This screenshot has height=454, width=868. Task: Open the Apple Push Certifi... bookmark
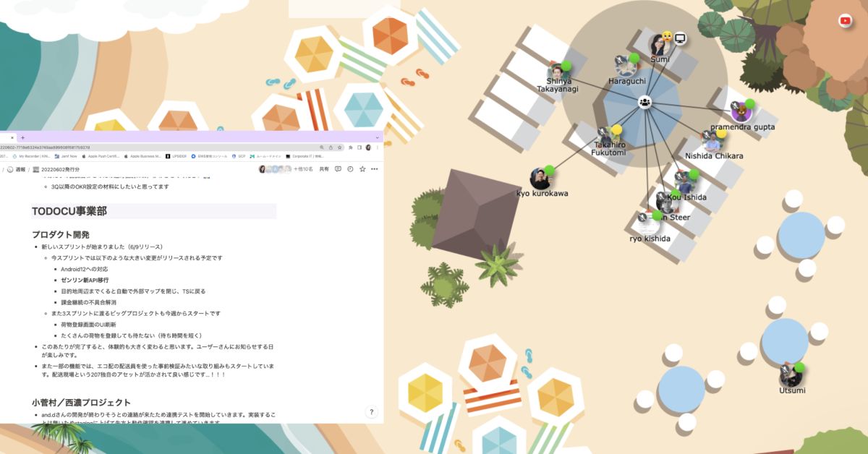coord(101,156)
